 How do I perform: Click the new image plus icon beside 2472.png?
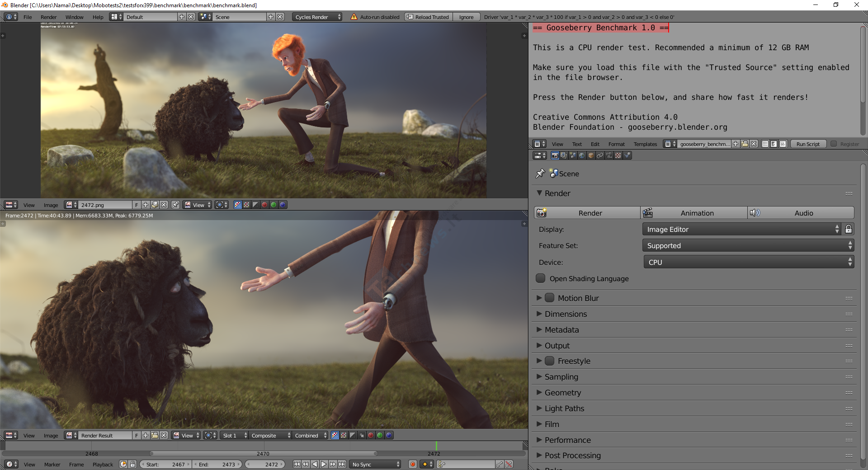click(x=146, y=205)
